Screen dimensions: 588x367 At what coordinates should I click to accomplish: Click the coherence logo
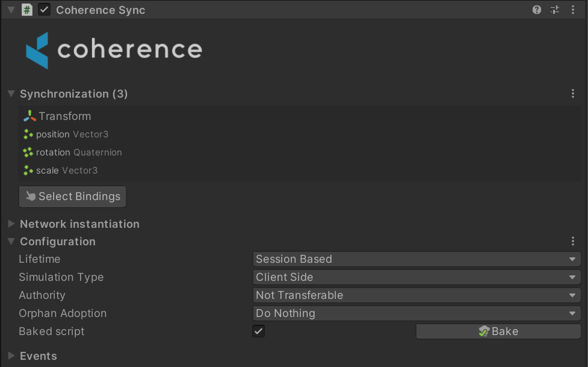[x=114, y=51]
